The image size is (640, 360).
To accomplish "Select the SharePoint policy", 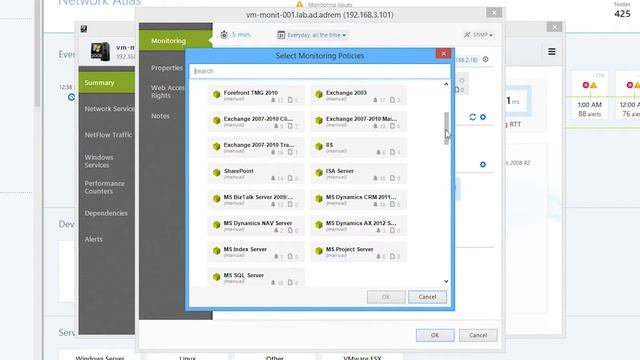I will pyautogui.click(x=256, y=174).
